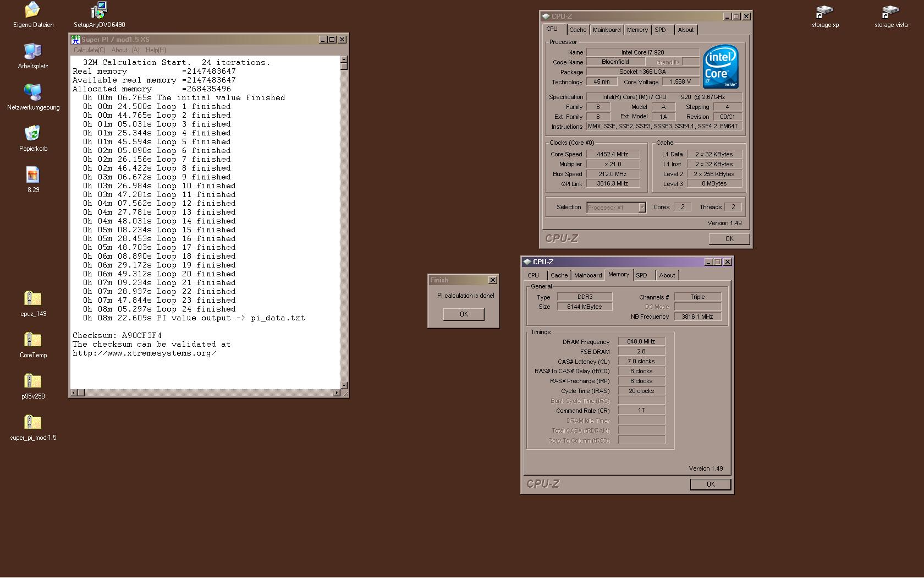This screenshot has width=924, height=578.
Task: Click OK in the lower CPU-Z memory window
Action: click(711, 484)
